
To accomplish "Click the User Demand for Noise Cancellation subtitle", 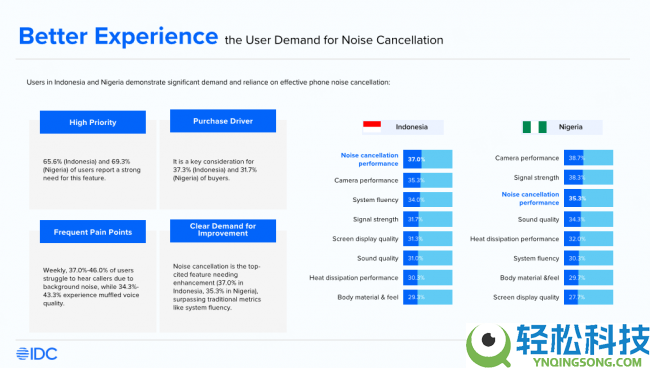I will (334, 40).
